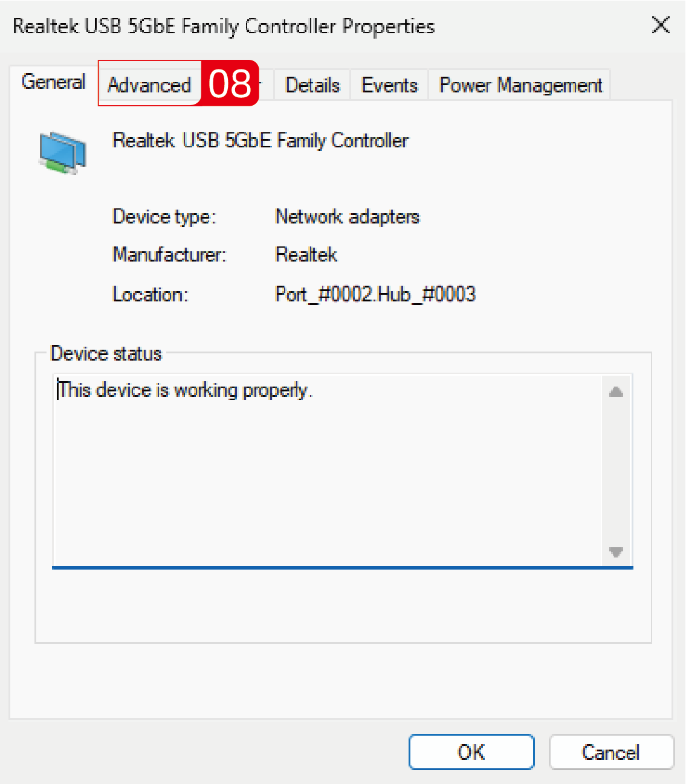Click the Realtek manufacturer value

306,255
